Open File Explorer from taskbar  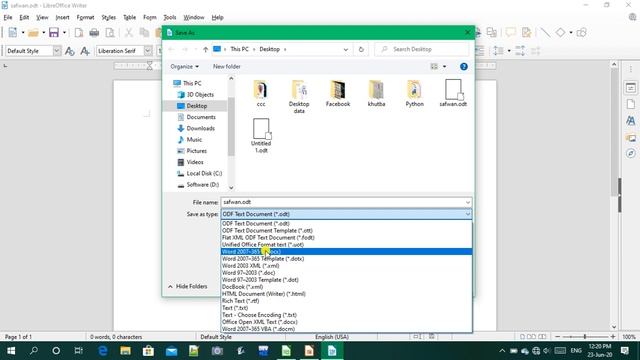(x=126, y=351)
